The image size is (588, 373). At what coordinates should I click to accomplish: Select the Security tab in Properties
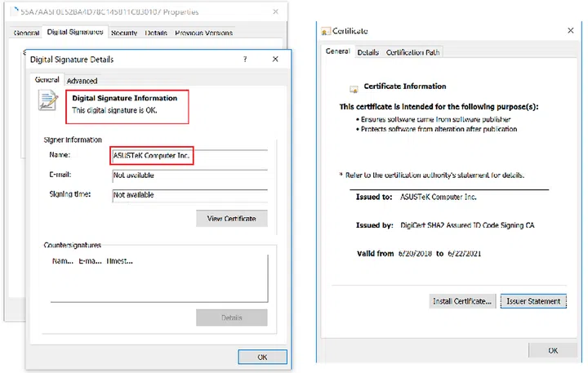(x=124, y=33)
